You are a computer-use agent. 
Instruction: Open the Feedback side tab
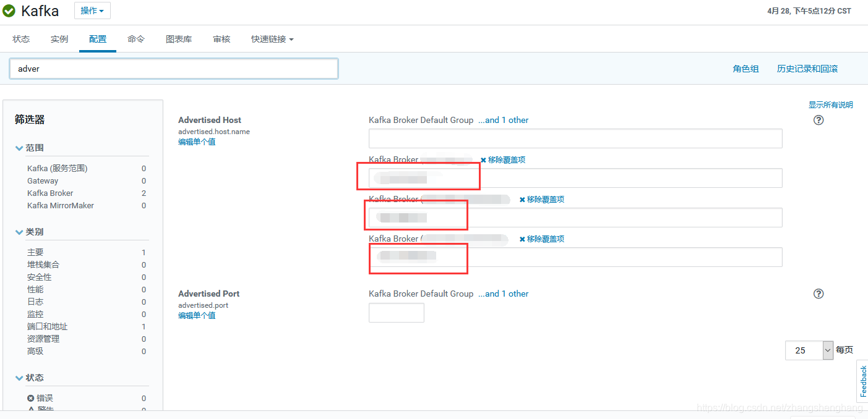pos(862,381)
